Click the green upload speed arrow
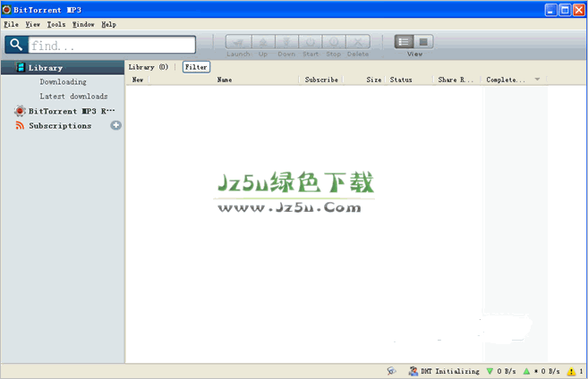 [527, 371]
